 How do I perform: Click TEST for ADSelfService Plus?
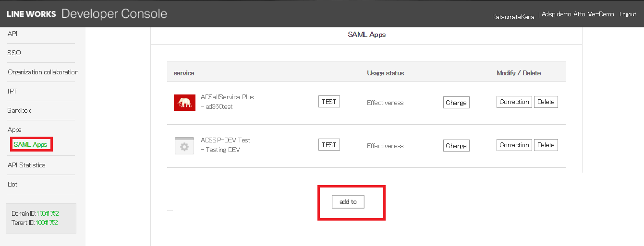[x=329, y=102]
